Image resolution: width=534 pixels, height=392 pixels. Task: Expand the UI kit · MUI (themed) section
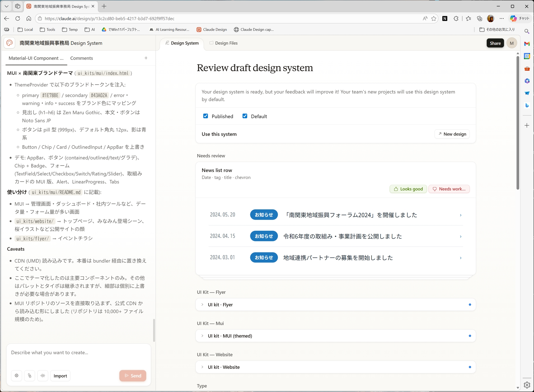tap(202, 336)
